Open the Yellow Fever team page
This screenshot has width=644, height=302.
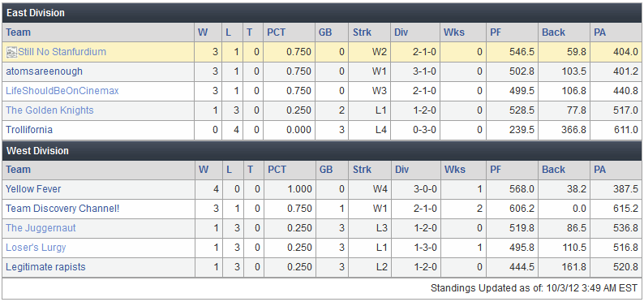pos(33,189)
